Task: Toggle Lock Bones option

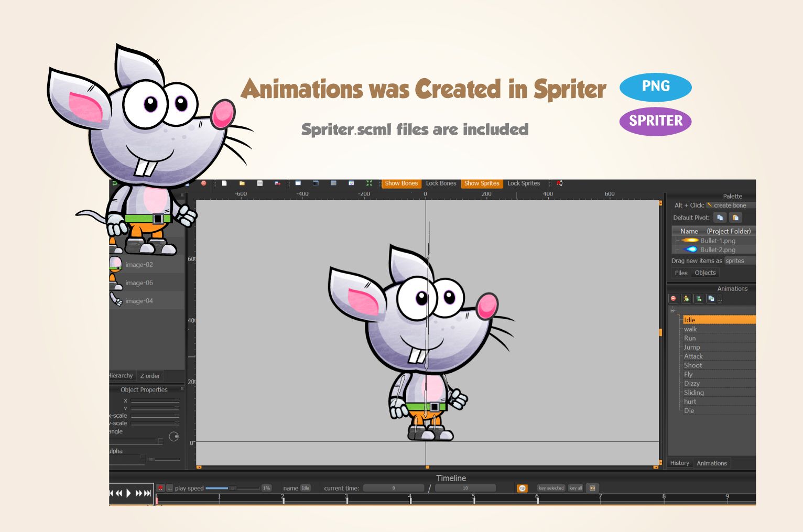Action: 441,183
